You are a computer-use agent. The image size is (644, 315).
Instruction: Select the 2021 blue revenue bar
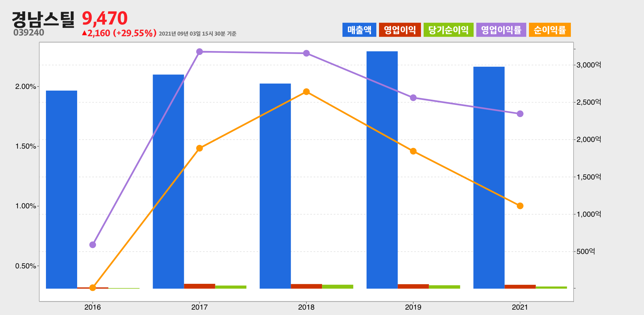click(489, 177)
